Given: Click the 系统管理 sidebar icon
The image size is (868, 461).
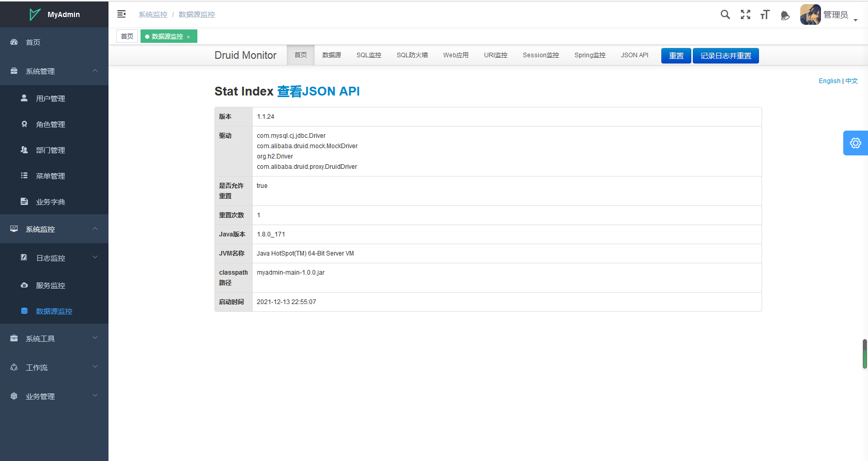Looking at the screenshot, I should tap(14, 71).
